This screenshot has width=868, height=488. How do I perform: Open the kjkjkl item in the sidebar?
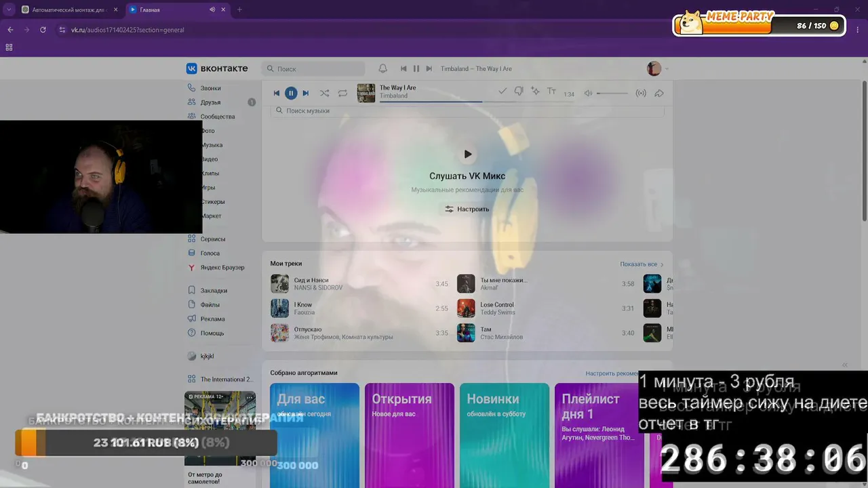(207, 357)
